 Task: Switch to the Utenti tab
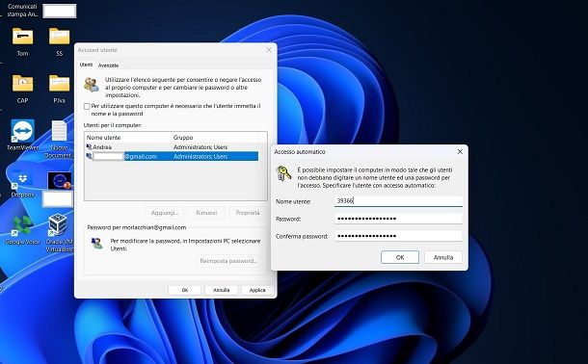86,65
